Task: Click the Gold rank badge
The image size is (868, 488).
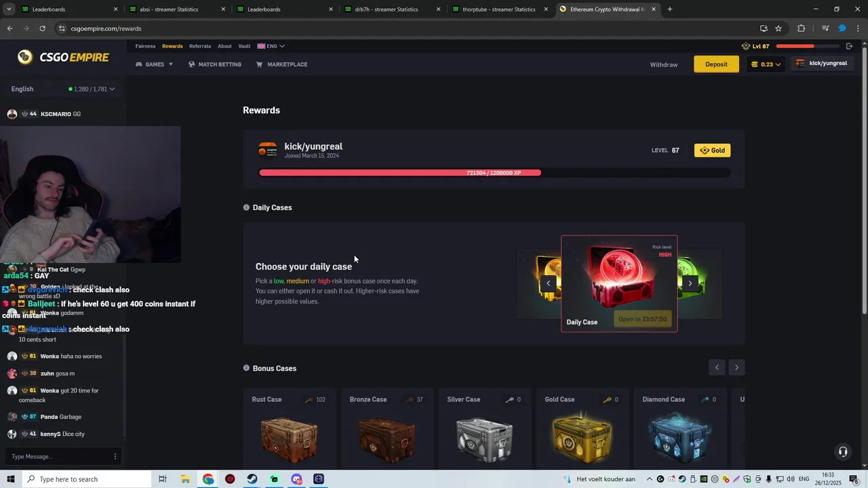Action: coord(712,150)
